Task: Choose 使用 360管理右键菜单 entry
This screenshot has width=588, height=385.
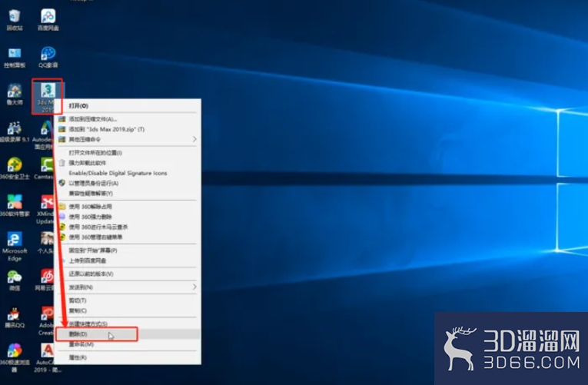Action: click(x=128, y=237)
